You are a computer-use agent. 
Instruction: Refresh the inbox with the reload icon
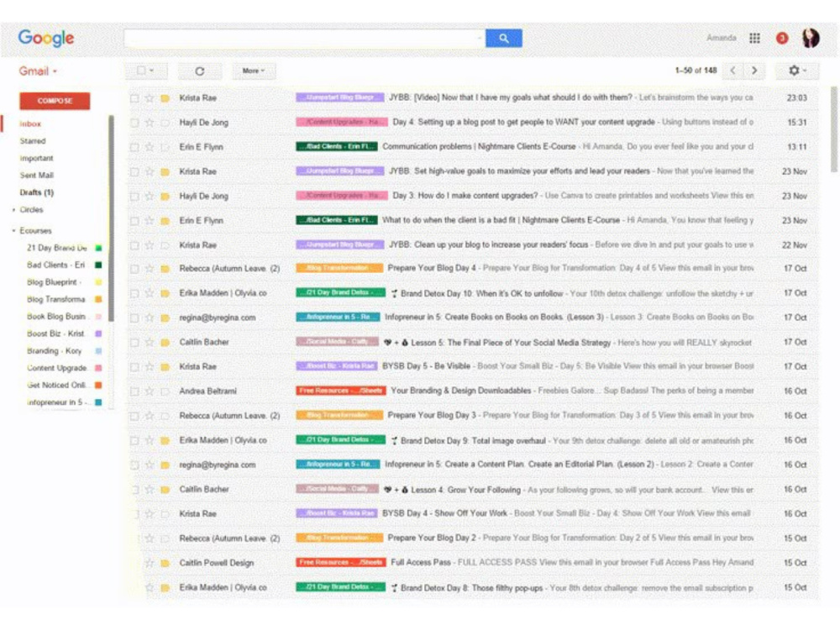point(199,71)
